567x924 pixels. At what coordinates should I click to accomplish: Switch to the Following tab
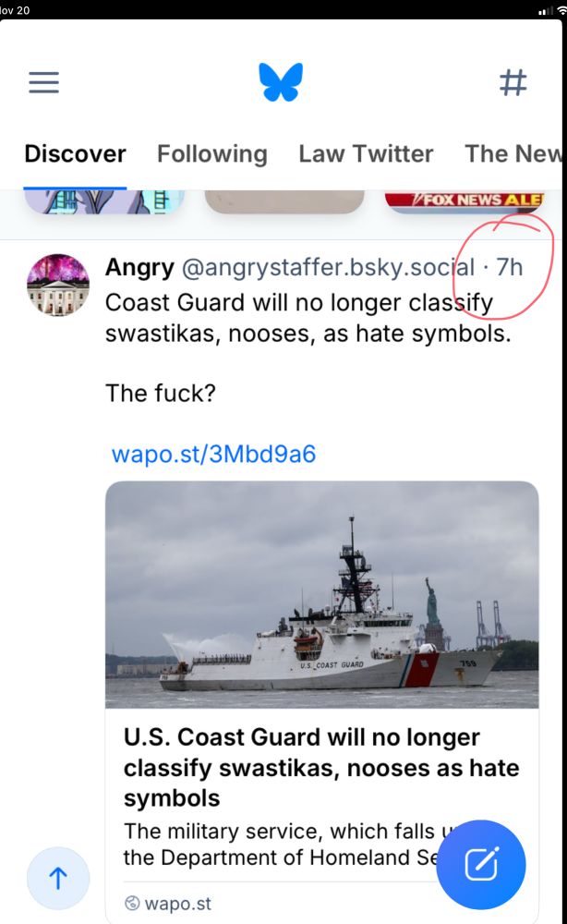[x=212, y=153]
